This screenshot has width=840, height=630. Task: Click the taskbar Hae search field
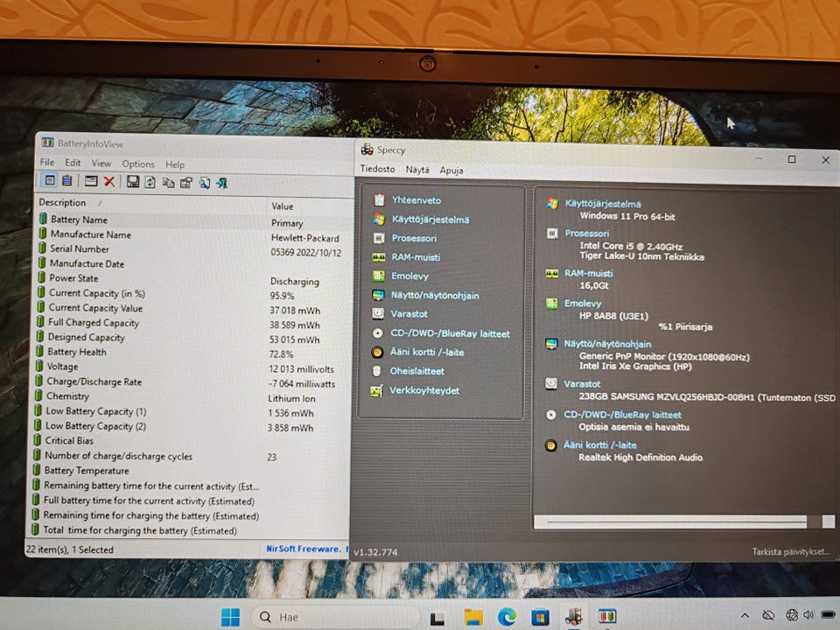335,617
